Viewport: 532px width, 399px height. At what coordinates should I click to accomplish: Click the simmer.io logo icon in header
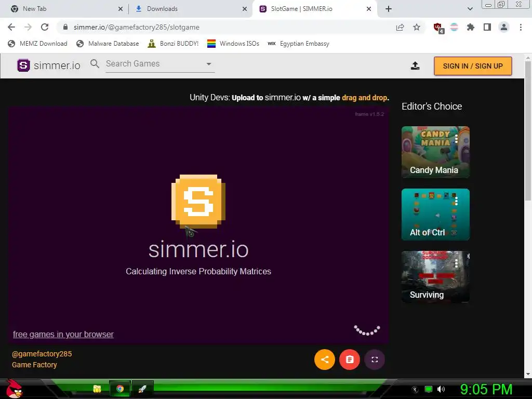pos(23,65)
